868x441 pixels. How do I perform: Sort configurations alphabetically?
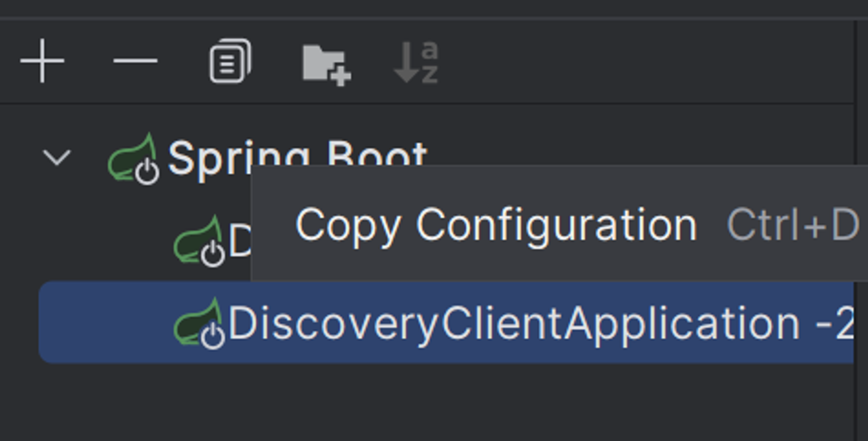point(417,62)
